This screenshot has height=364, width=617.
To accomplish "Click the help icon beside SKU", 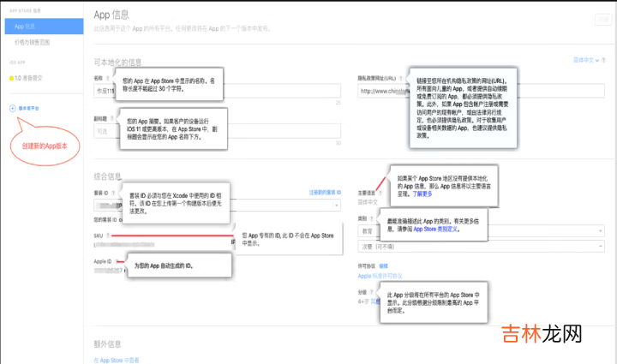I will tap(109, 234).
